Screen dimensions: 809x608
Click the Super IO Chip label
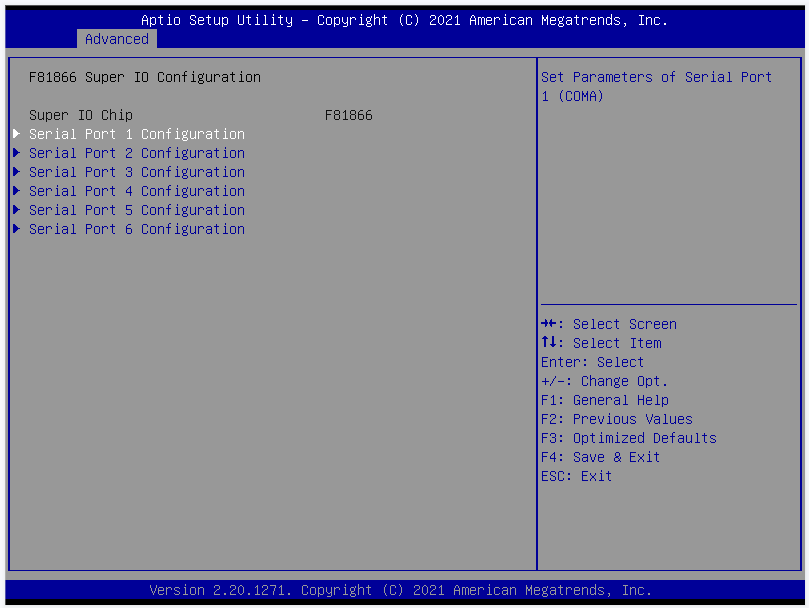[x=81, y=115]
